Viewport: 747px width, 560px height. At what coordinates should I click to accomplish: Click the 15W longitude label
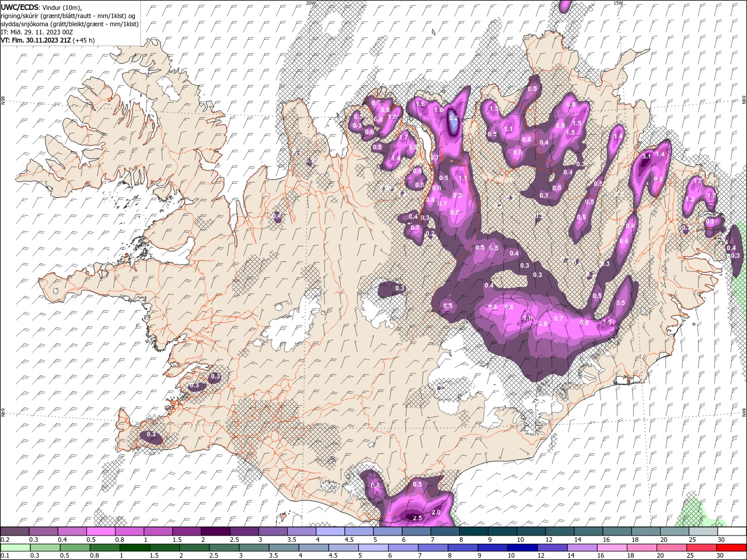click(x=618, y=3)
